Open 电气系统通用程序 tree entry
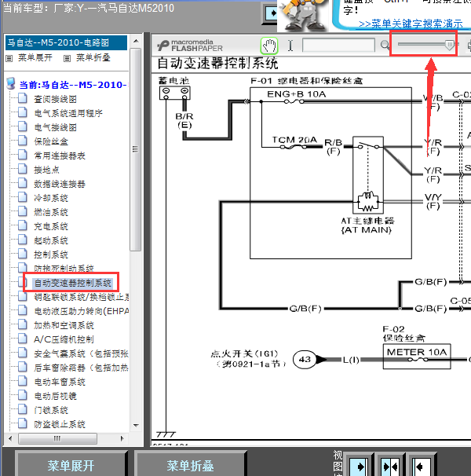Screen dimensions: 471x476 click(x=68, y=113)
